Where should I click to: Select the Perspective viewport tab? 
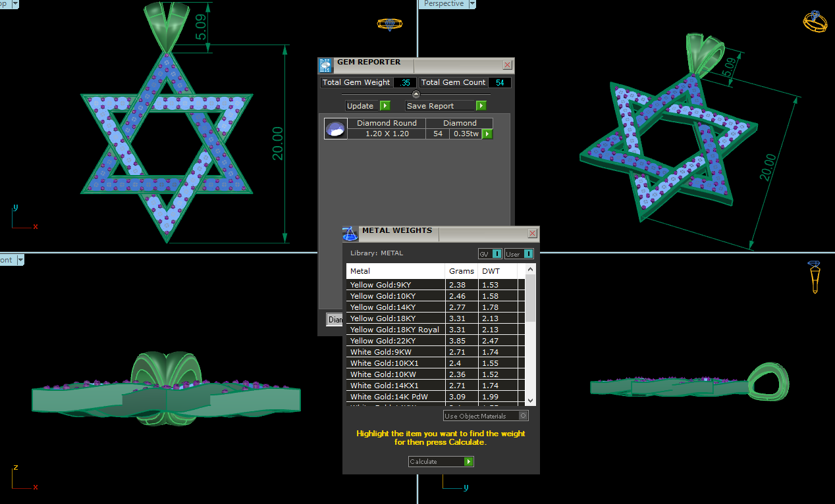click(x=443, y=4)
